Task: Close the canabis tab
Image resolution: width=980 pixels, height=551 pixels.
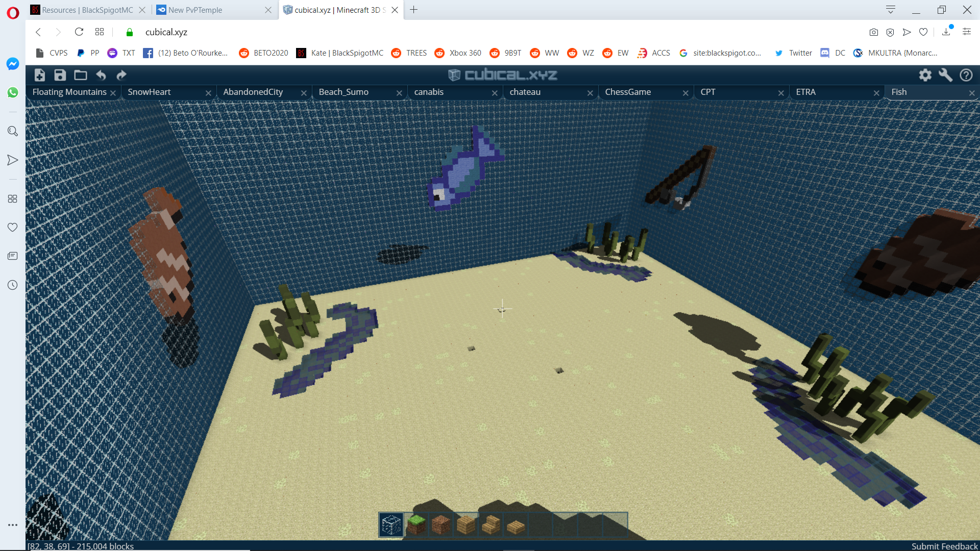Action: pos(495,93)
